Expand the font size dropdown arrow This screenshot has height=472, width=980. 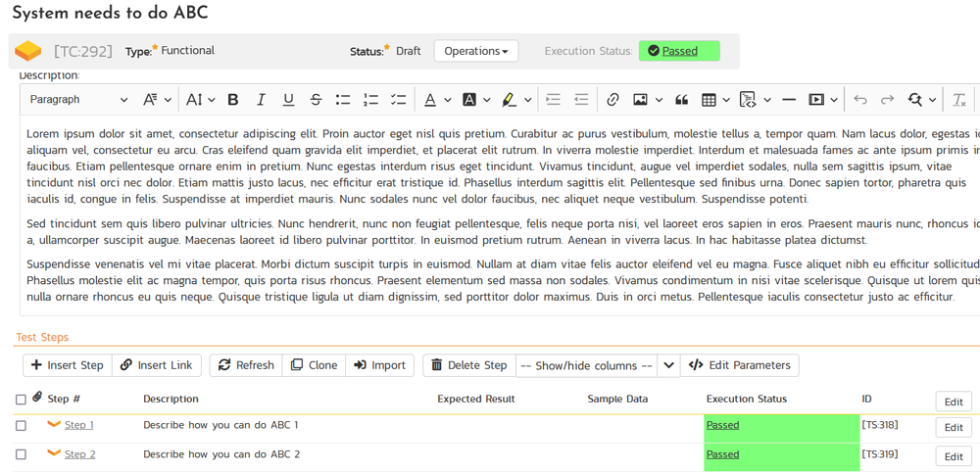pos(212,99)
